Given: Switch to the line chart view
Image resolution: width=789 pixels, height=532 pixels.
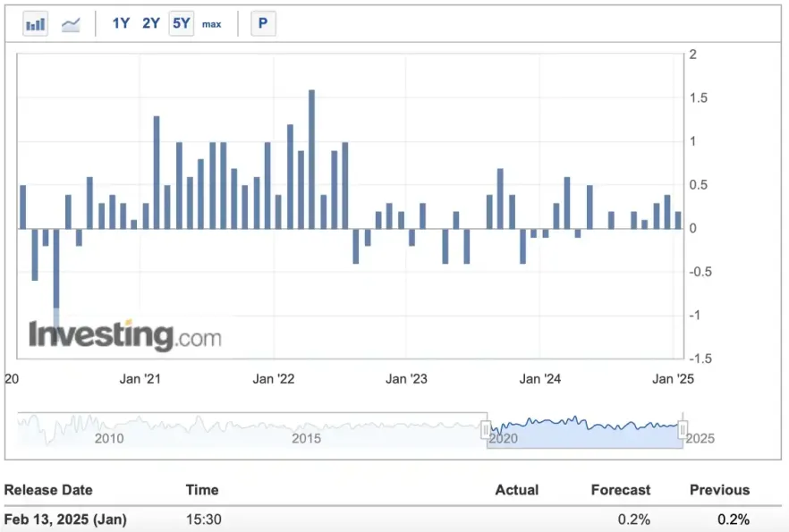Looking at the screenshot, I should pyautogui.click(x=71, y=24).
